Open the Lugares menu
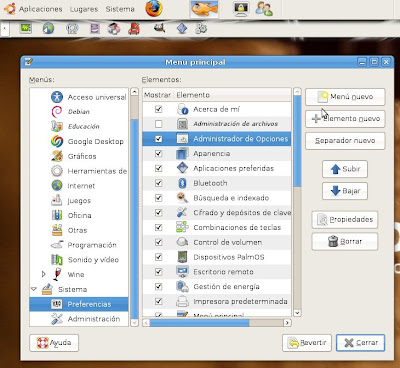This screenshot has width=400, height=368. coord(84,9)
